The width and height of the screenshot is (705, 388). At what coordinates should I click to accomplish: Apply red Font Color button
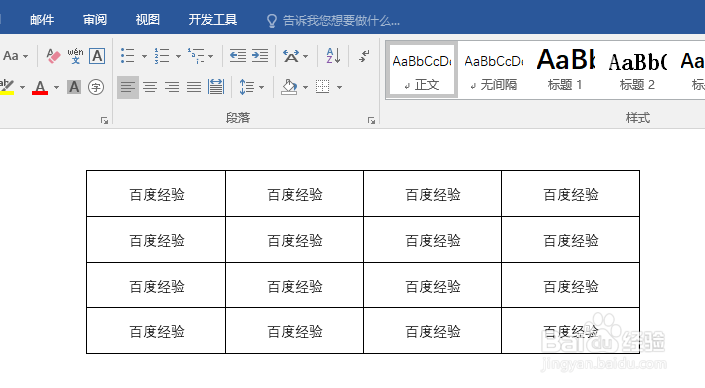tap(40, 87)
